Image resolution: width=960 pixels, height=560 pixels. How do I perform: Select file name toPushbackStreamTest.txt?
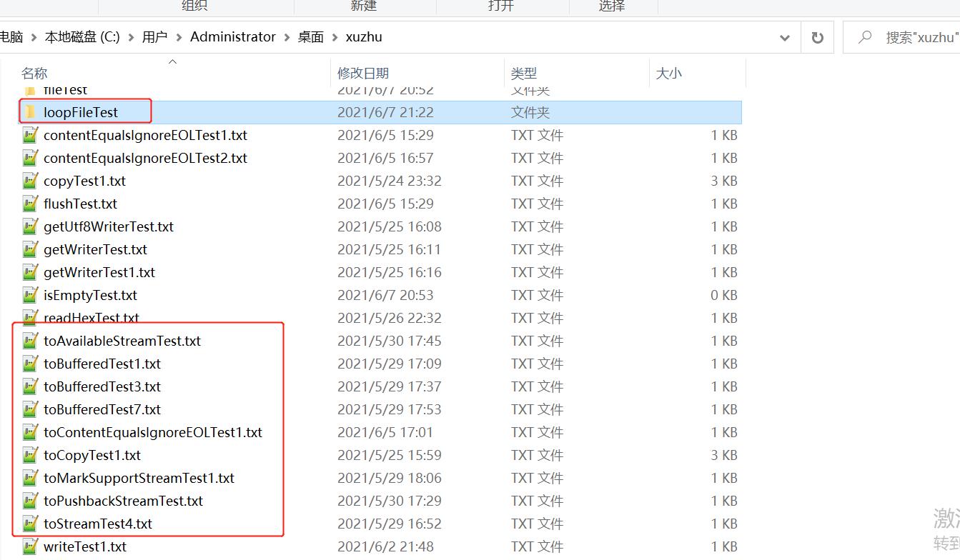point(123,501)
